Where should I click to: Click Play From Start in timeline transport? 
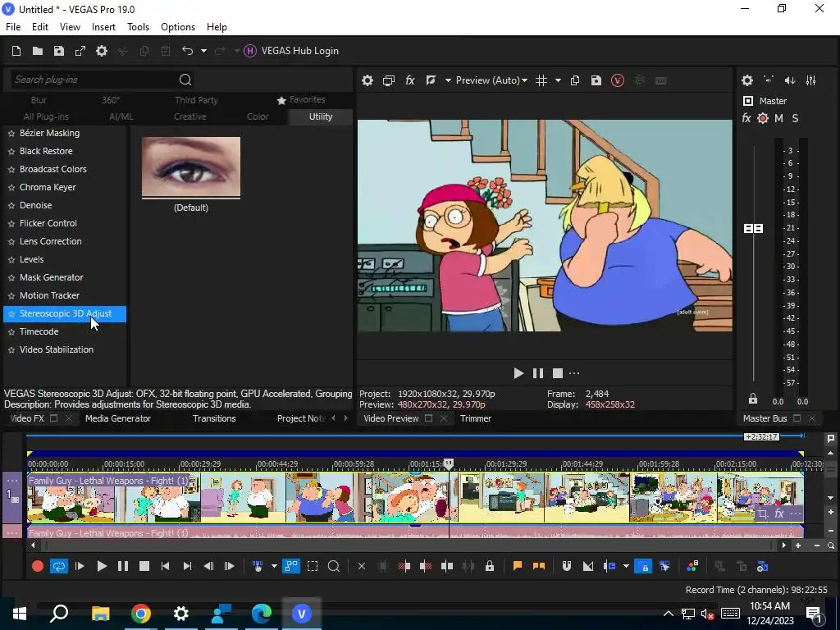[x=80, y=566]
